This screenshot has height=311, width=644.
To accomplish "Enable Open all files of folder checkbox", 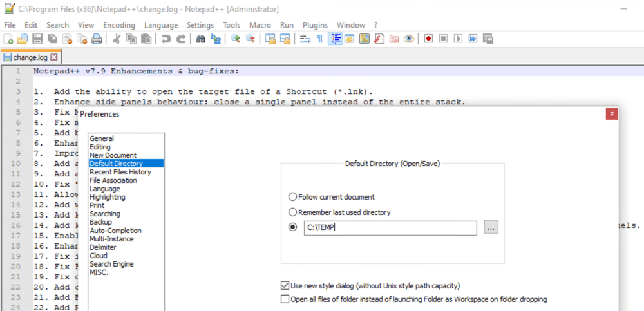I will coord(285,299).
